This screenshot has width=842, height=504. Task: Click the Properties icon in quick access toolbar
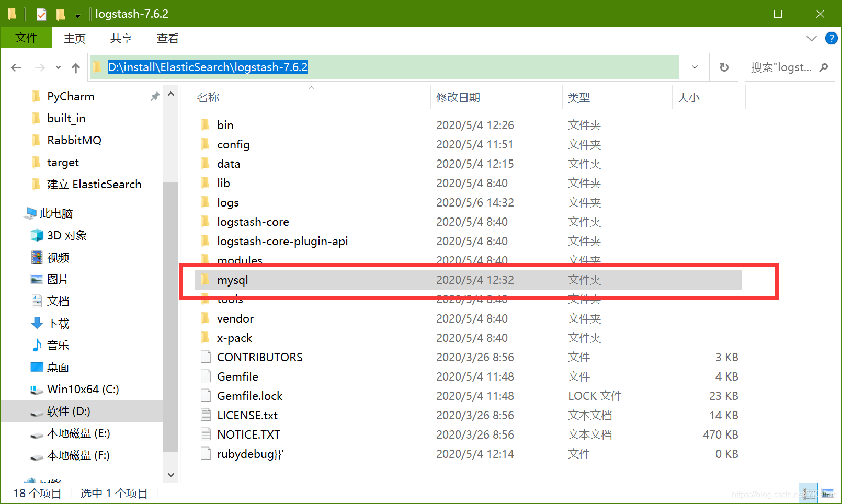[41, 14]
